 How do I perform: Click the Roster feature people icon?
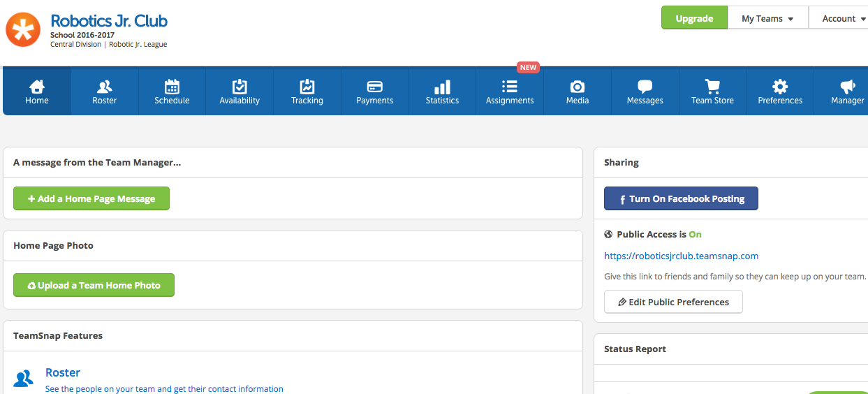tap(24, 379)
